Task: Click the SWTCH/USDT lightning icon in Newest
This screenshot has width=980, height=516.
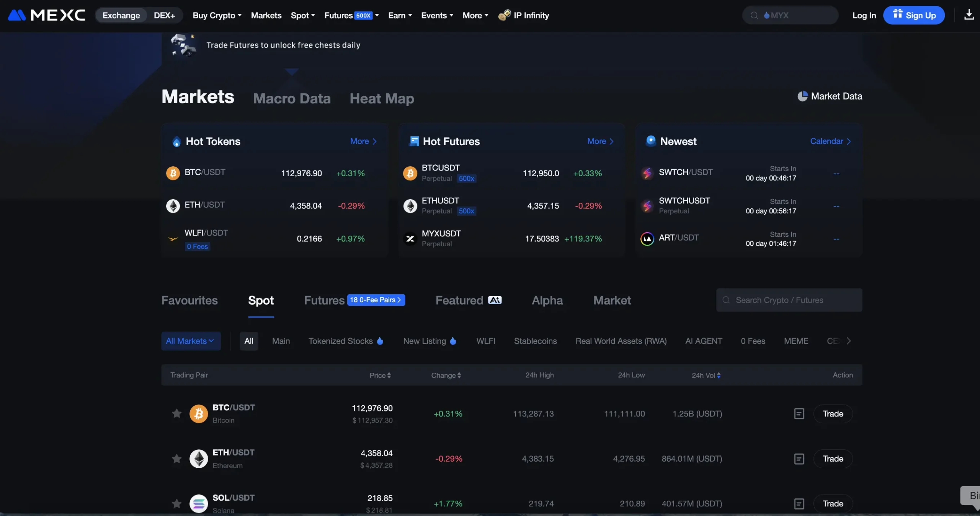Action: (647, 173)
